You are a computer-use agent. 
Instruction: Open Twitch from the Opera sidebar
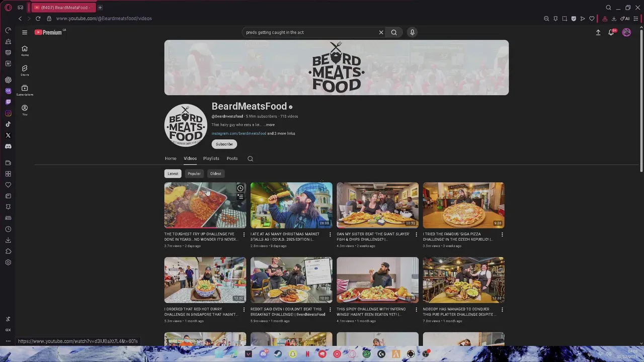point(8,102)
